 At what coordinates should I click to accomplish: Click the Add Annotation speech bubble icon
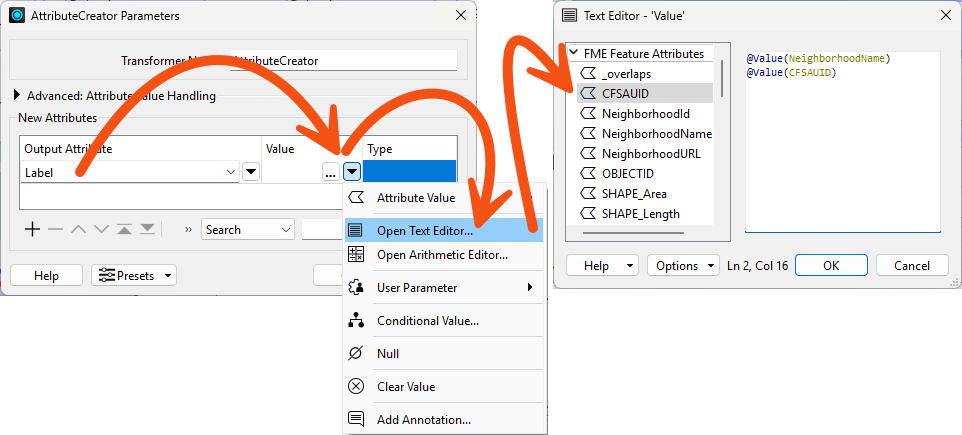[356, 420]
